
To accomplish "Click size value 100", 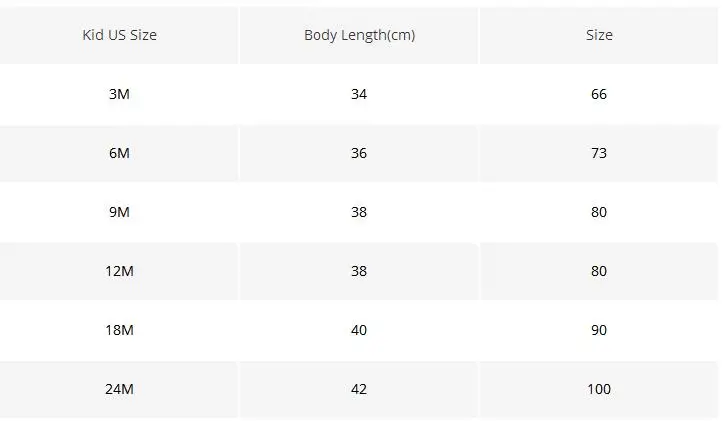I will pyautogui.click(x=599, y=389).
